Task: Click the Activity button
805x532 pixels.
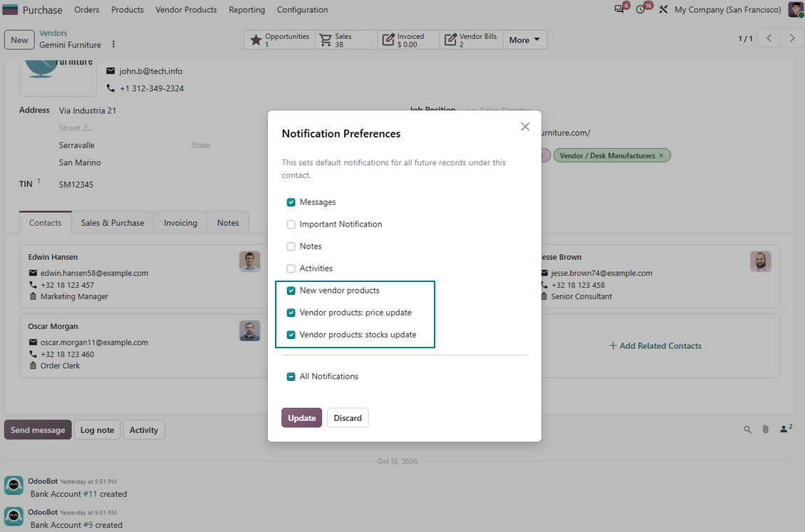Action: 144,430
